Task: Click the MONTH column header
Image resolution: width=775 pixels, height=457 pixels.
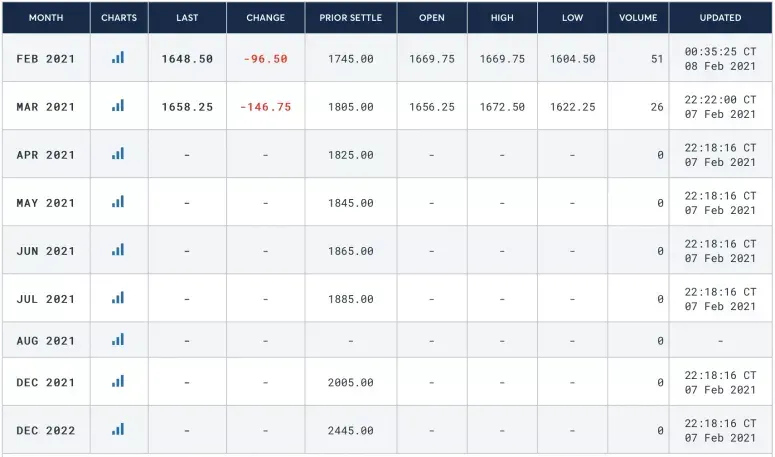Action: 46,18
